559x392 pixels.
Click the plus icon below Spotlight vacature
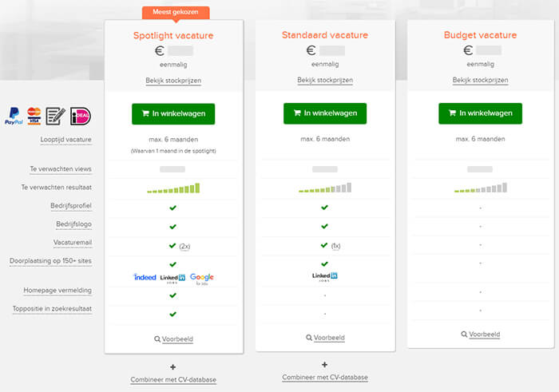click(x=173, y=366)
